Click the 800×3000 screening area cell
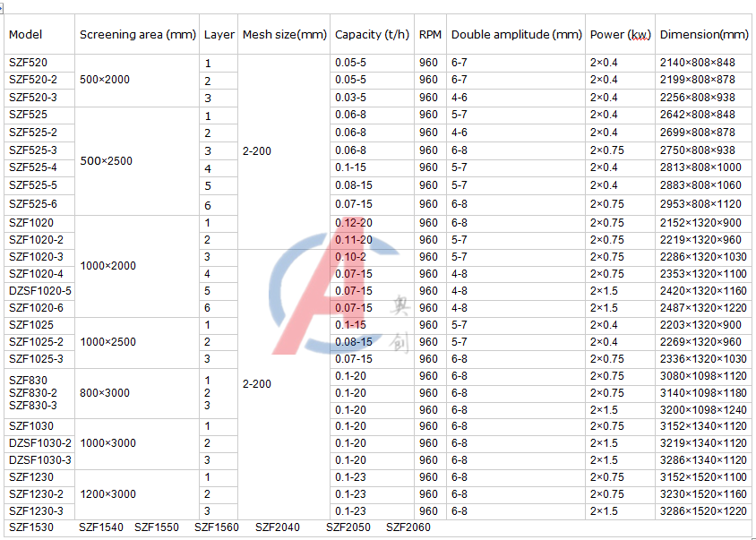This screenshot has width=756, height=540. click(x=105, y=393)
